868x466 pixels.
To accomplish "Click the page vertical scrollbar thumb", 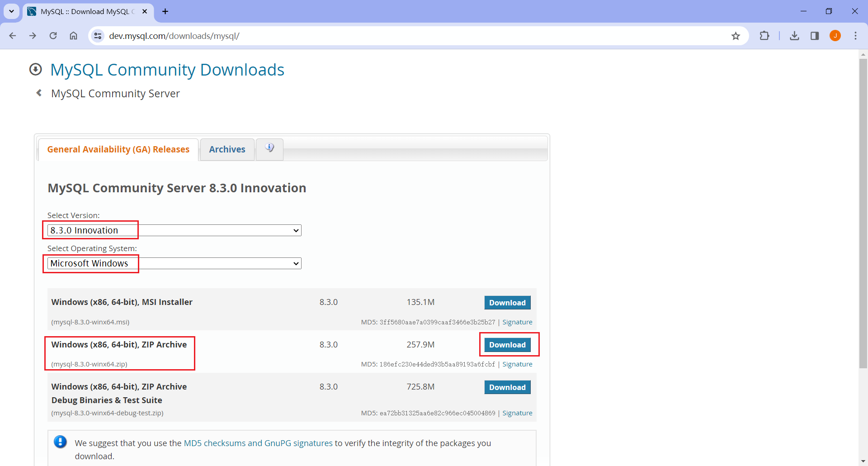I will [x=863, y=213].
